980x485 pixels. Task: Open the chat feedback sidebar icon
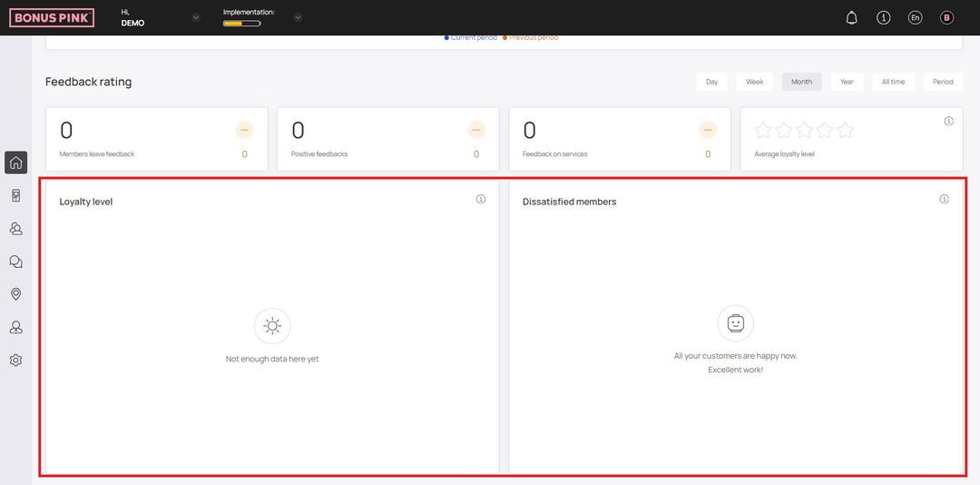click(16, 262)
